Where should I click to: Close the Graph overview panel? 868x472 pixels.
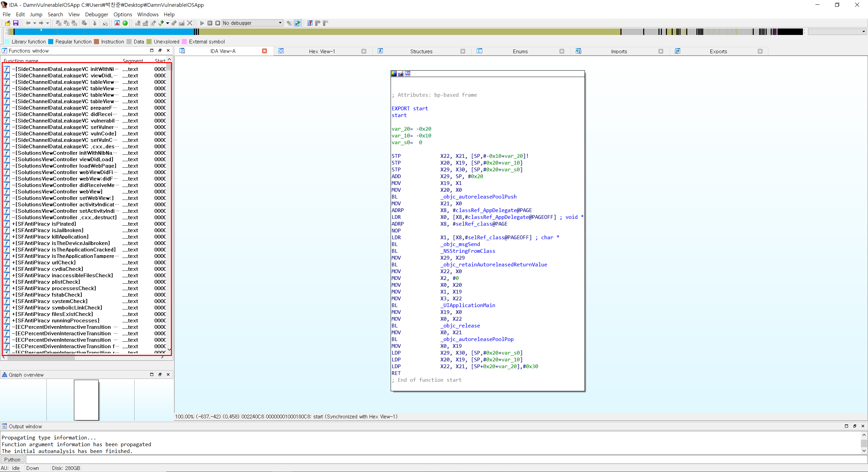168,374
